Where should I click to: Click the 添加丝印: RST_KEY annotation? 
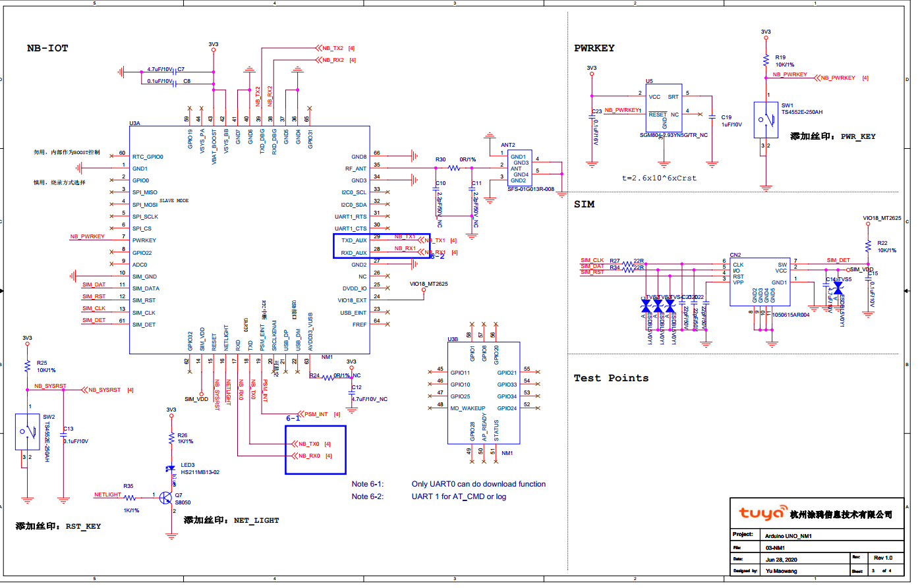pos(59,526)
